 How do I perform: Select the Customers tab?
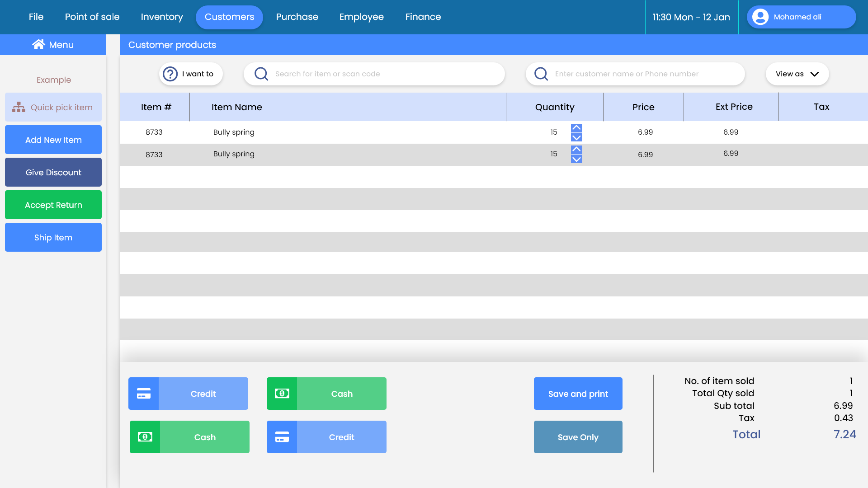[x=229, y=17]
